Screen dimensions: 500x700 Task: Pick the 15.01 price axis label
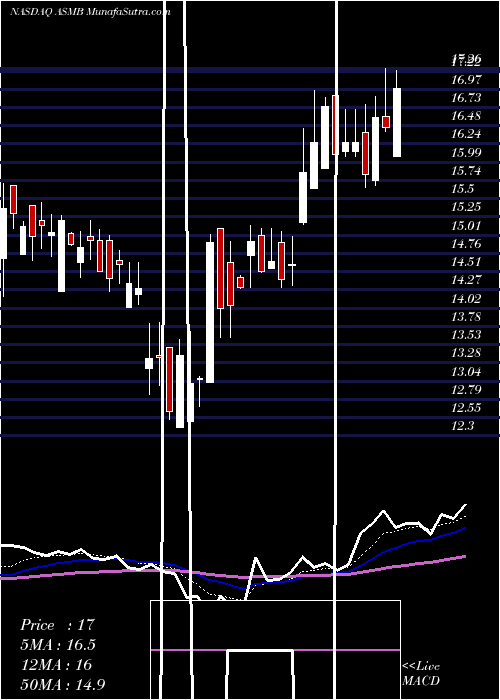(467, 225)
